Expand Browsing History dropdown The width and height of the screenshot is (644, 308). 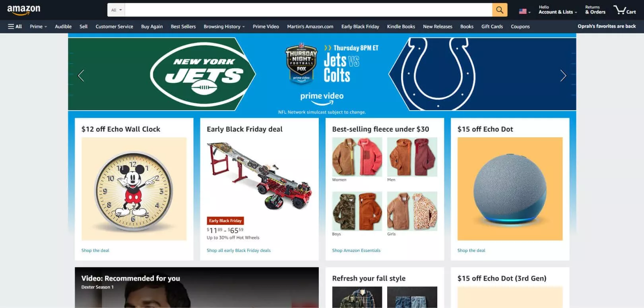(x=224, y=26)
